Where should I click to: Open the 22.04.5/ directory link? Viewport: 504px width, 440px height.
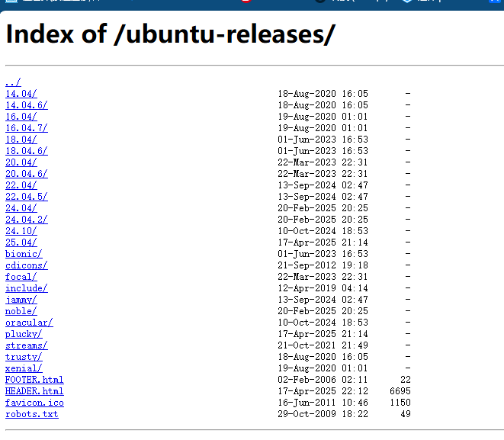tap(27, 197)
